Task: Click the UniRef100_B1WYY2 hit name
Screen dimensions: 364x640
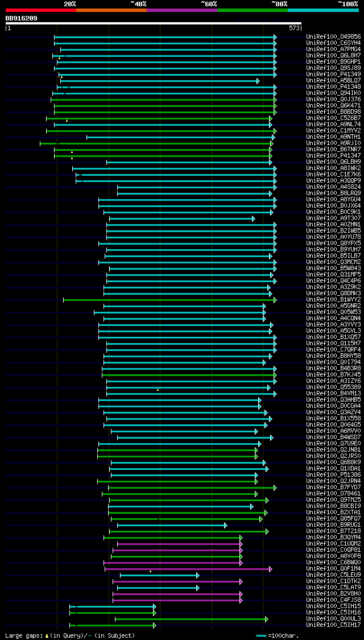Action: coord(333,300)
